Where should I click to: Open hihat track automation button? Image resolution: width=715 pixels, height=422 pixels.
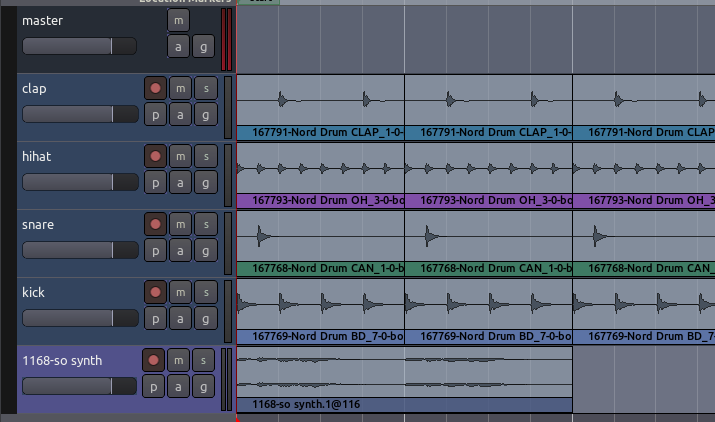click(x=181, y=182)
